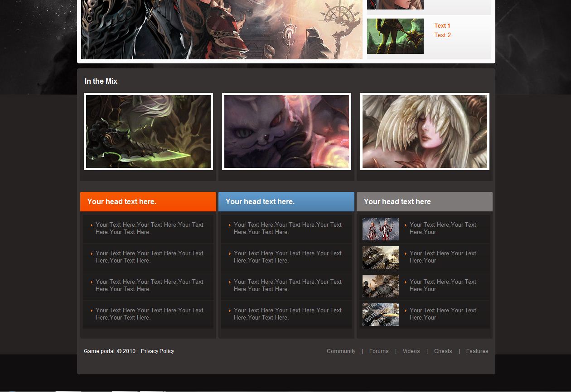Open the Text 1 link
The height and width of the screenshot is (392, 571).
[442, 26]
